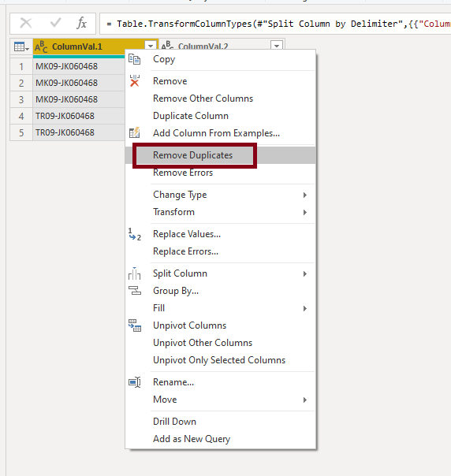The image size is (451, 476).
Task: Click row 4 cell TR09-JK060468
Action: pyautogui.click(x=79, y=116)
